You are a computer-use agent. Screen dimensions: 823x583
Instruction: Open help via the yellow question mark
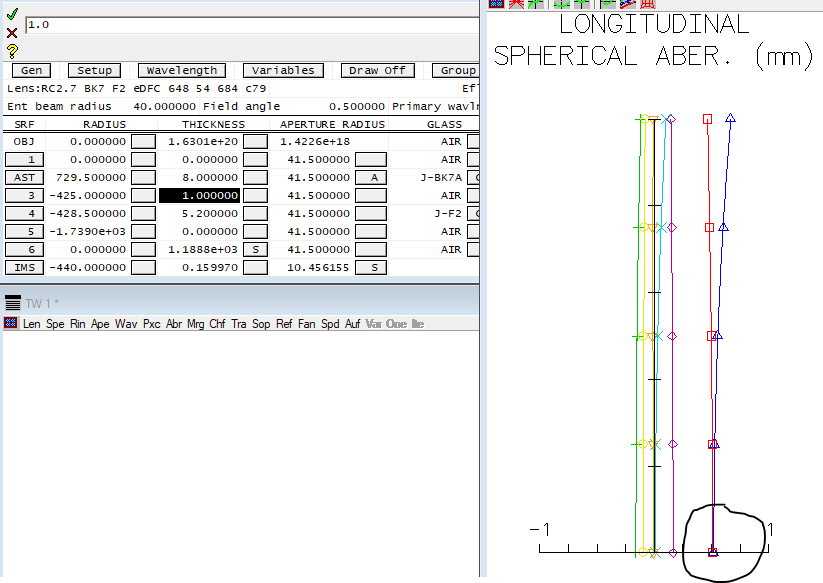point(12,51)
